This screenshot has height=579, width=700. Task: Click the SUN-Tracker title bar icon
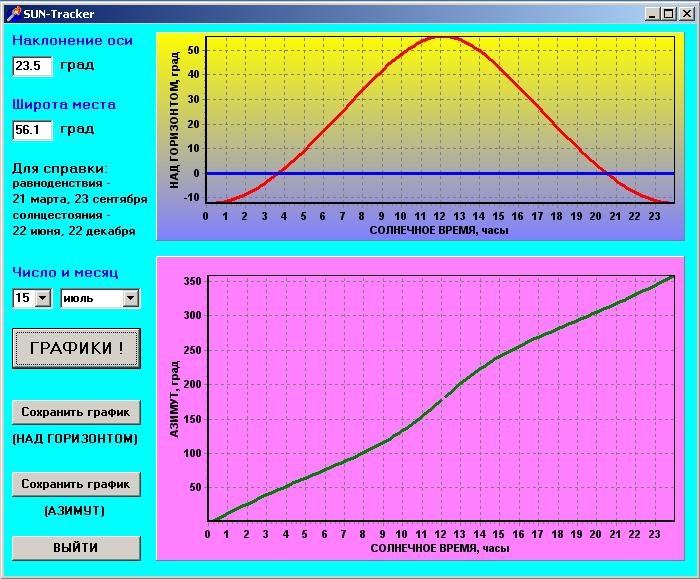(x=13, y=13)
